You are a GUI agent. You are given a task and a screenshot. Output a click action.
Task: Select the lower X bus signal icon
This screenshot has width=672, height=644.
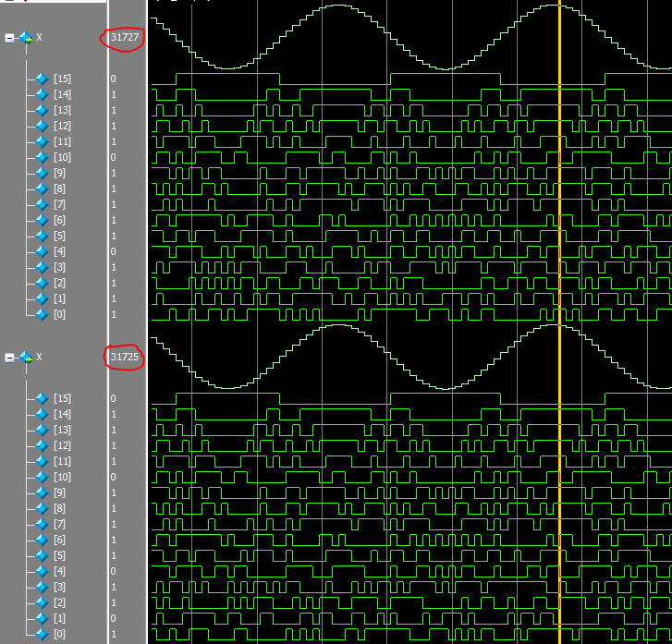(x=26, y=358)
